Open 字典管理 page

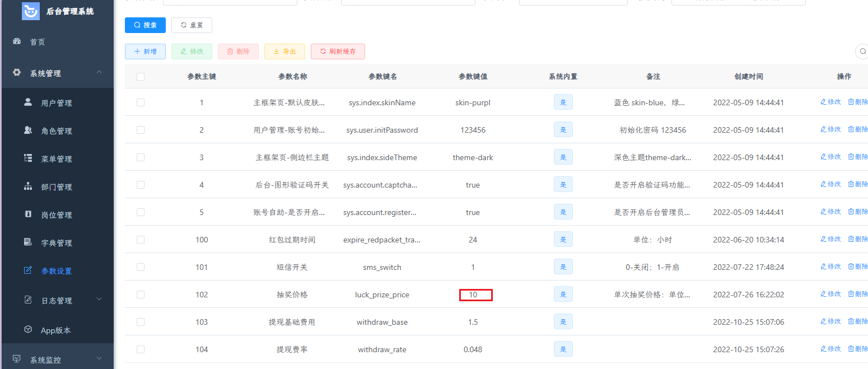[57, 243]
